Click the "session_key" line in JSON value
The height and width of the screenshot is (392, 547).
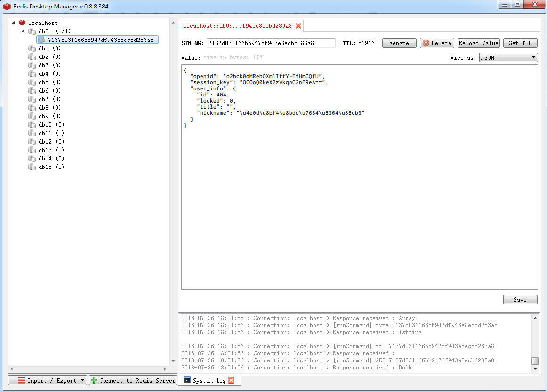click(x=259, y=83)
